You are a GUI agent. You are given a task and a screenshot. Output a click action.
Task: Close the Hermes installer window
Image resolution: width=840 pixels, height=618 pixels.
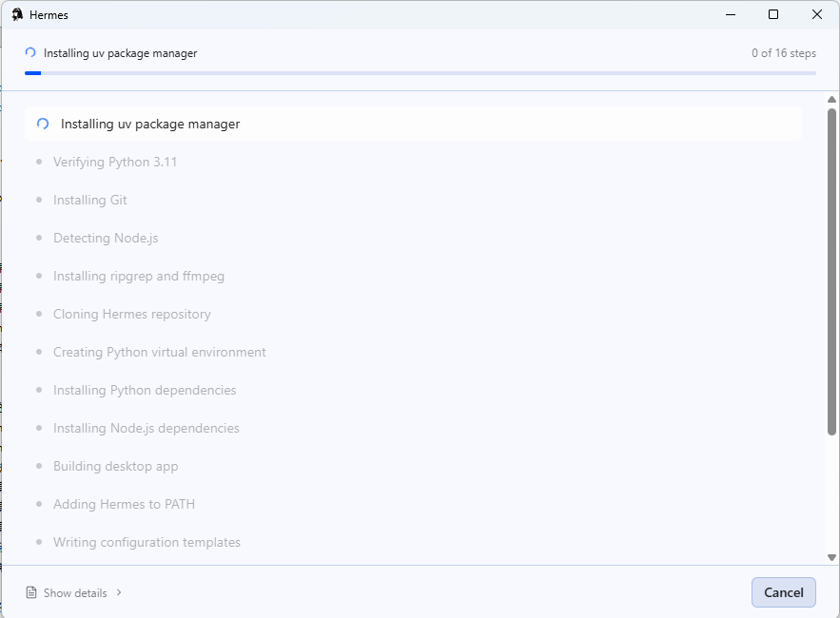(816, 14)
